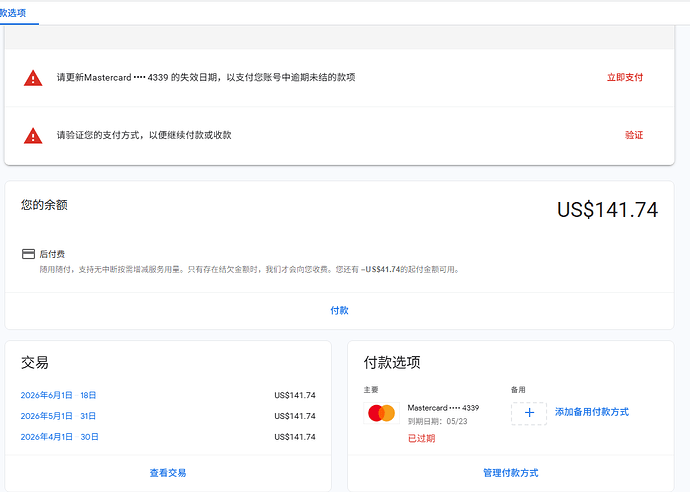The height and width of the screenshot is (492, 690).
Task: Open the 2026年6月1日–18日 transaction
Action: click(59, 395)
